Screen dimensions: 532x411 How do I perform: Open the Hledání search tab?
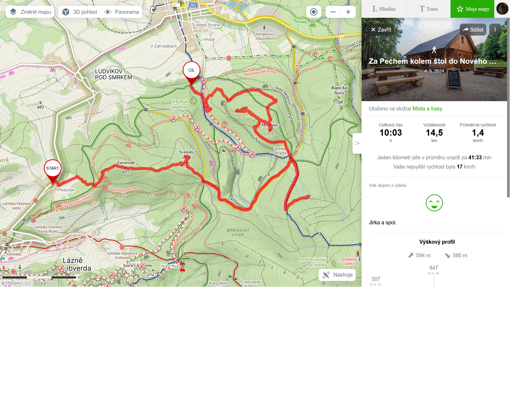tap(384, 9)
